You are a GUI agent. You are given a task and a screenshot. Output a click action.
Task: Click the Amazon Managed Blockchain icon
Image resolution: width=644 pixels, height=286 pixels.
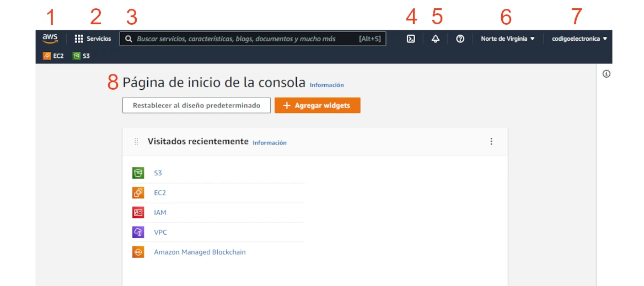pyautogui.click(x=138, y=252)
